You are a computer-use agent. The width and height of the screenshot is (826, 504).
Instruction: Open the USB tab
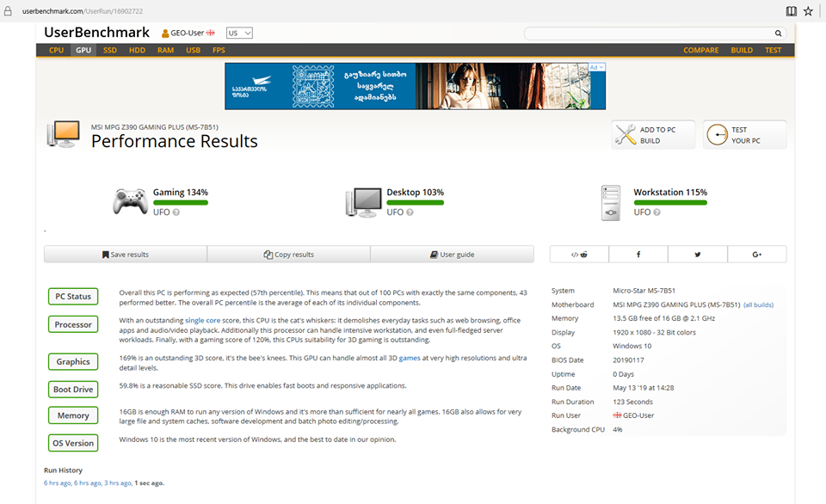pyautogui.click(x=194, y=50)
